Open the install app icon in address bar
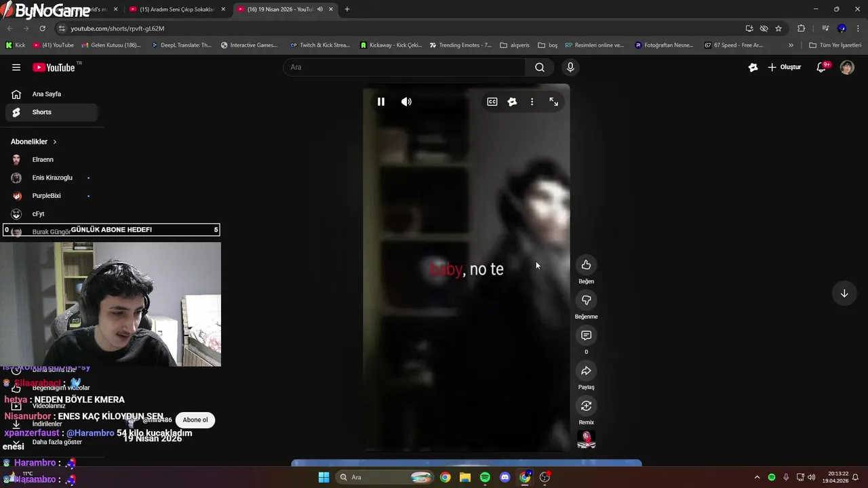868x488 pixels. click(749, 28)
